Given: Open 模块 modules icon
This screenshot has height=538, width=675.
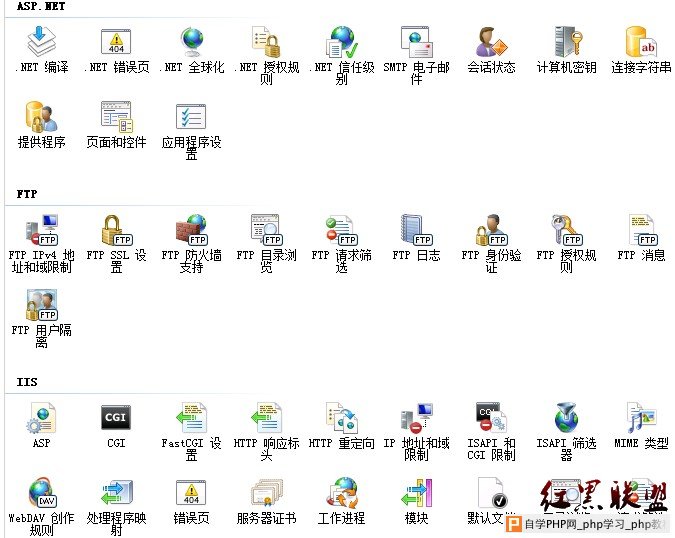Looking at the screenshot, I should [x=416, y=492].
